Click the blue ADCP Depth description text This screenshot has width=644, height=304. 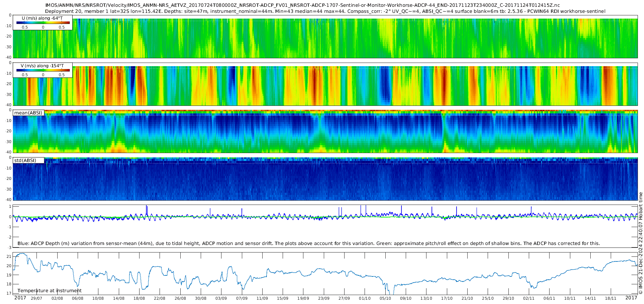point(308,244)
